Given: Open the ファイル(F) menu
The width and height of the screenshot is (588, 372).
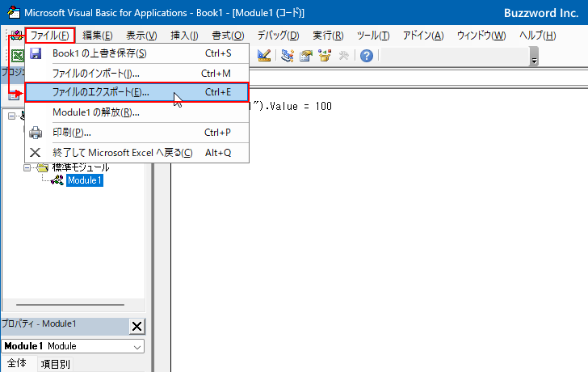Looking at the screenshot, I should tap(50, 36).
